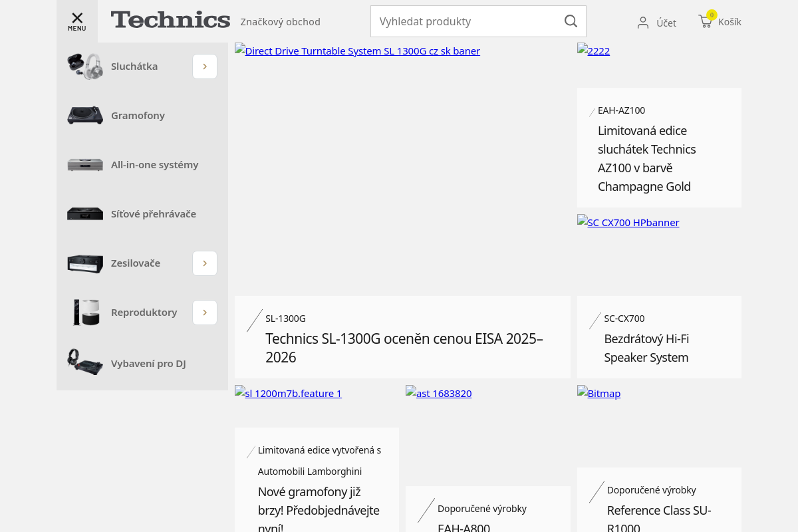This screenshot has width=798, height=532.
Task: Open the Vybavení pro DJ category
Action: pyautogui.click(x=148, y=364)
